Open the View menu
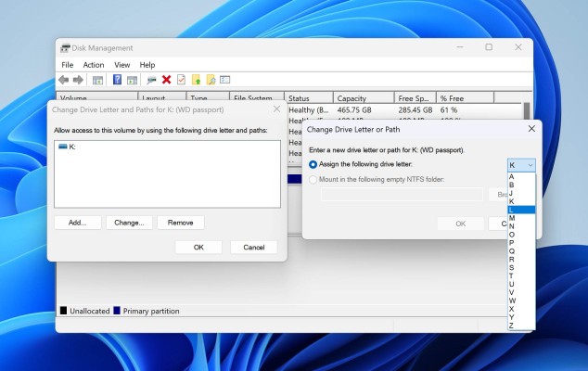The height and width of the screenshot is (371, 588). pos(121,65)
